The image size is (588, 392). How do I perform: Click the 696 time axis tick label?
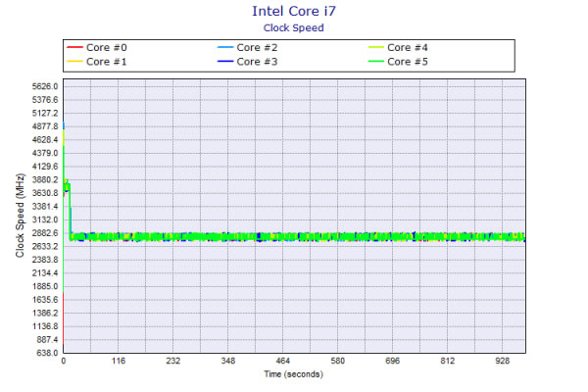[393, 361]
